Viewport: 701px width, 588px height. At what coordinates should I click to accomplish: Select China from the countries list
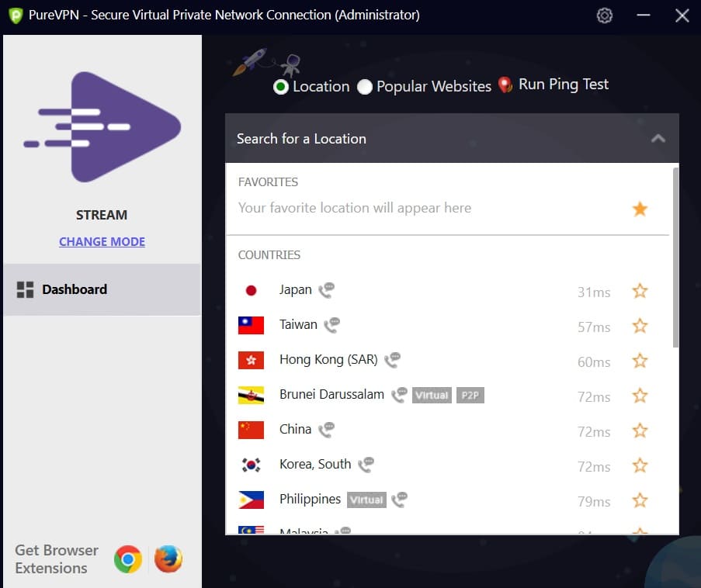point(295,430)
